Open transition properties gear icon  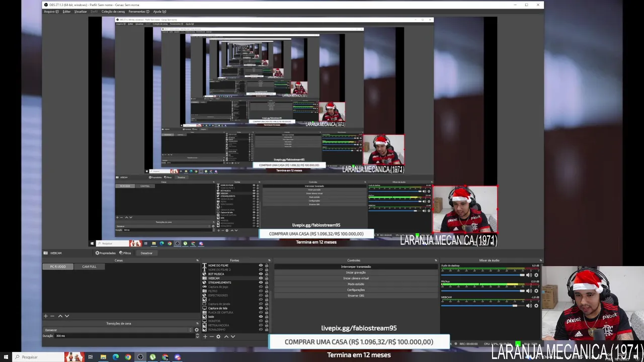197,330
